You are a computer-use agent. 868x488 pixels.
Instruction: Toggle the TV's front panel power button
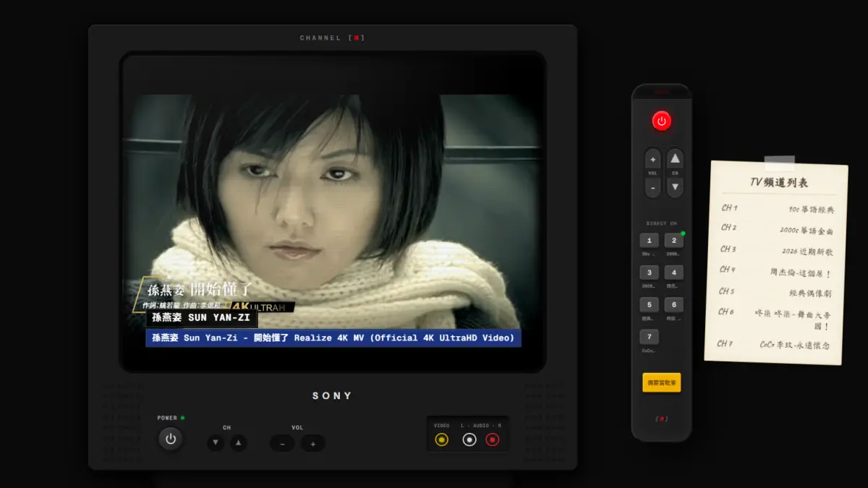tap(171, 438)
